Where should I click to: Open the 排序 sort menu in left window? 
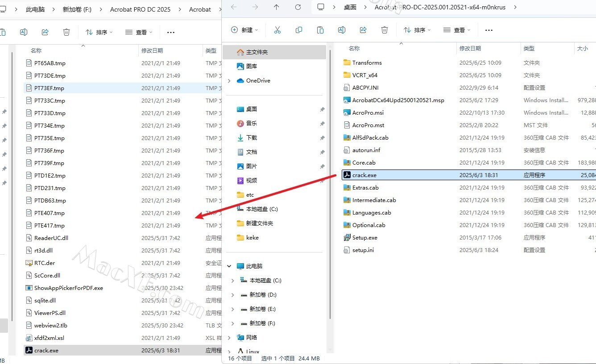click(x=99, y=32)
